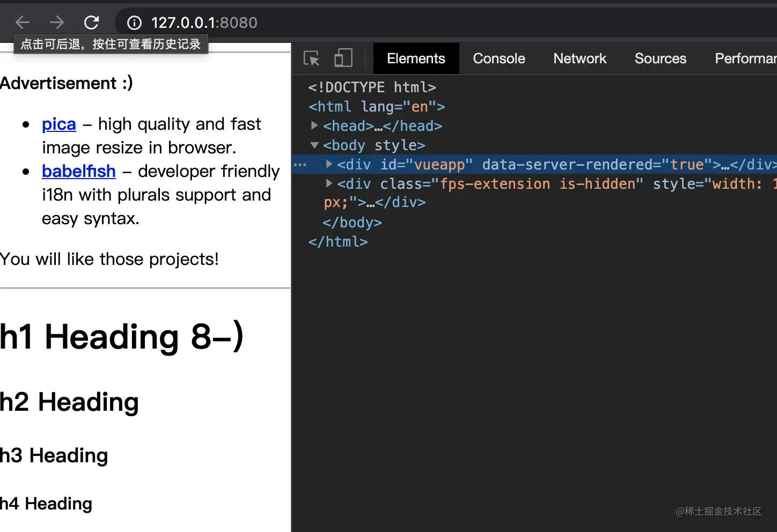Click the address bar URL 127.0.0.1:8080

point(204,23)
